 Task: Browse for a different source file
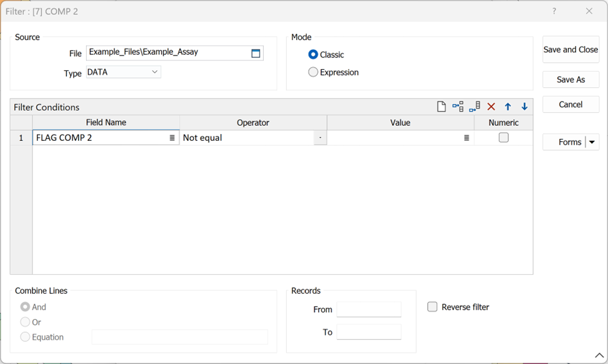coord(255,53)
